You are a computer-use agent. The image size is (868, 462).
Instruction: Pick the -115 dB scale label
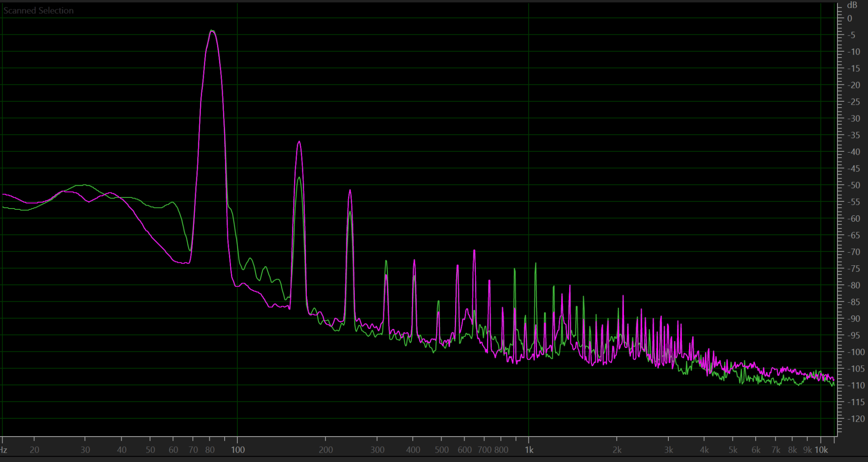pos(855,402)
